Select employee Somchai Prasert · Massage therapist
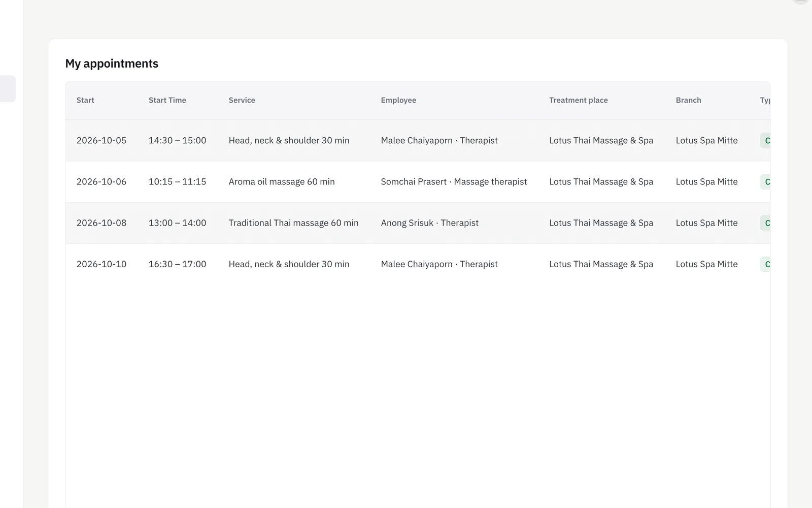The width and height of the screenshot is (812, 508). tap(454, 181)
